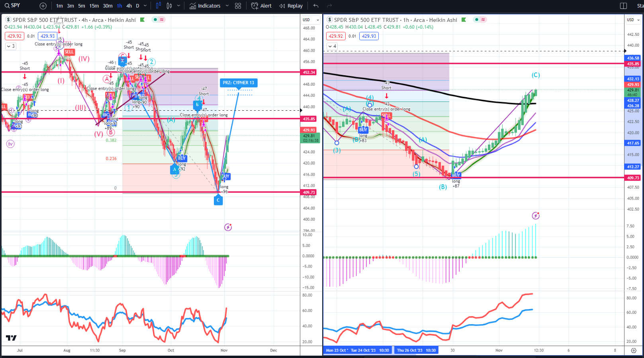
Task: Select the PRZ: CYPHER 13 label
Action: [239, 83]
